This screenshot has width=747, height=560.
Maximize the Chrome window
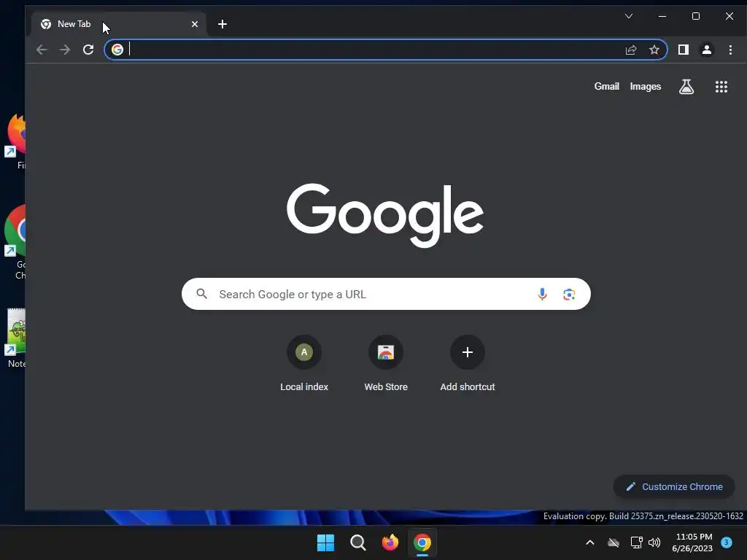695,16
